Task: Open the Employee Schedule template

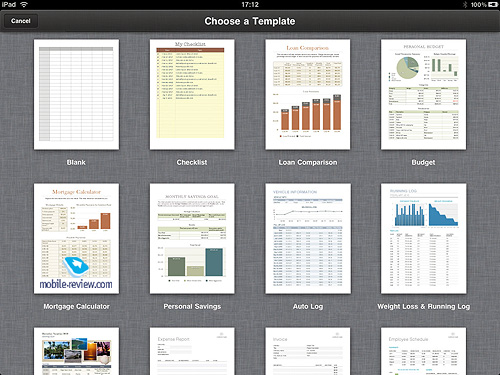Action: [423, 351]
